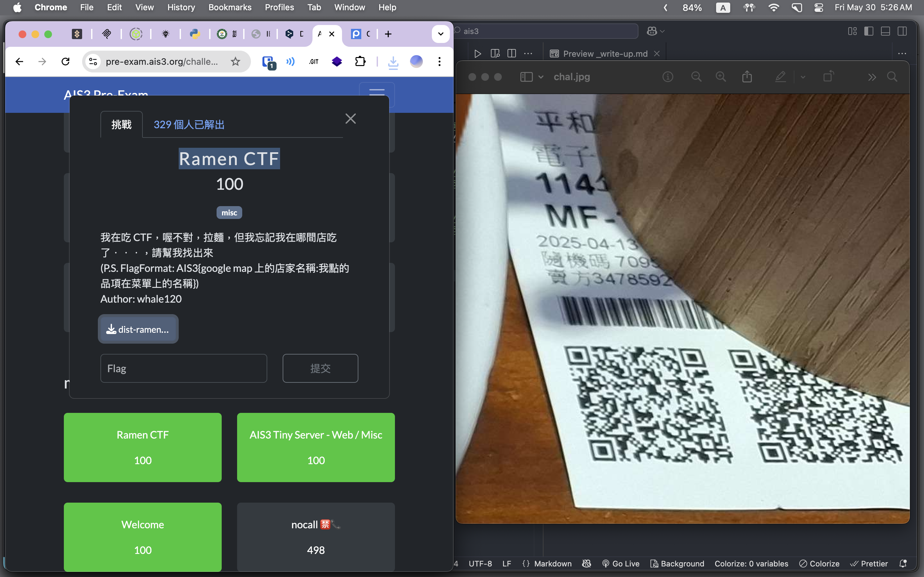Open Chrome extensions puzzle icon
Screen dimensions: 924x577
click(360, 62)
